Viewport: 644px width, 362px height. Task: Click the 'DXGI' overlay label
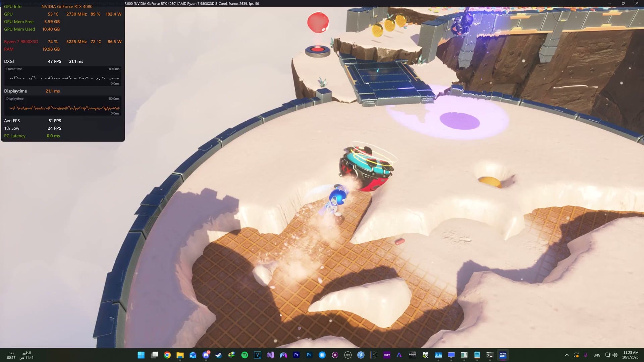pyautogui.click(x=9, y=61)
